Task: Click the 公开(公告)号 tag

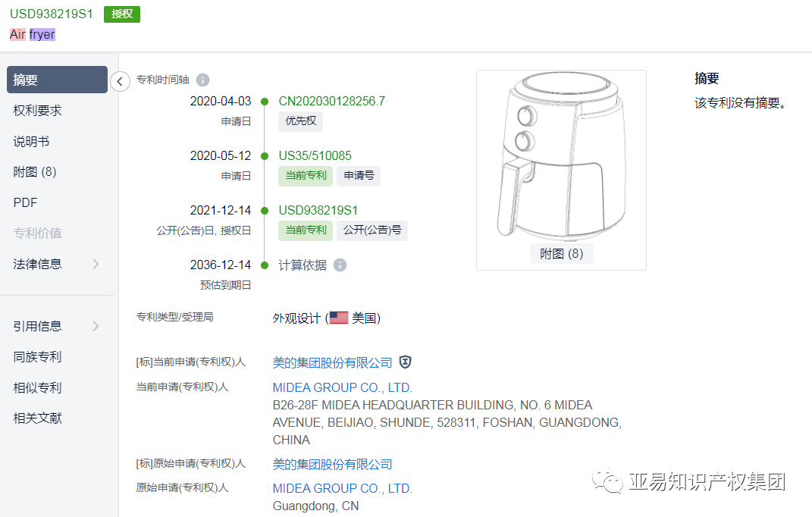Action: [x=372, y=230]
